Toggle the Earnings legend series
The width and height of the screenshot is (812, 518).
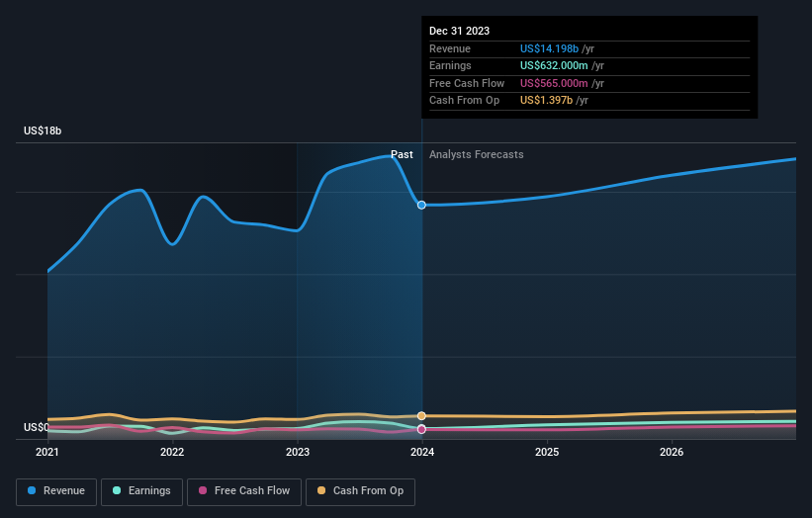(141, 491)
